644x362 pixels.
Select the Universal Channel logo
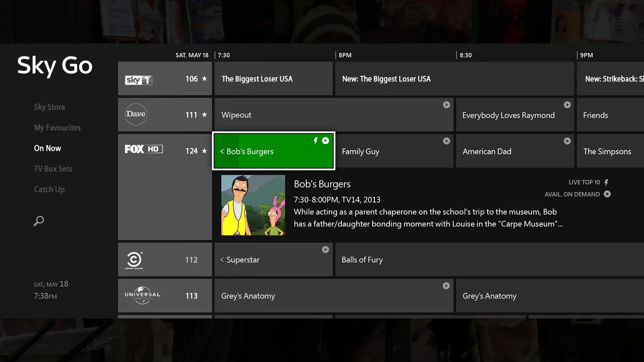tap(142, 296)
